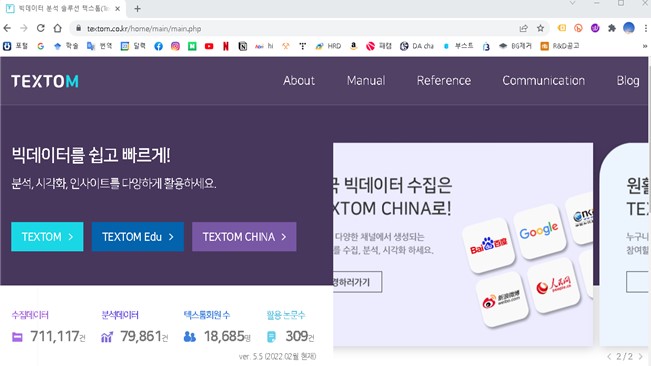
Task: Open the green Naver bookmark
Action: click(x=192, y=46)
